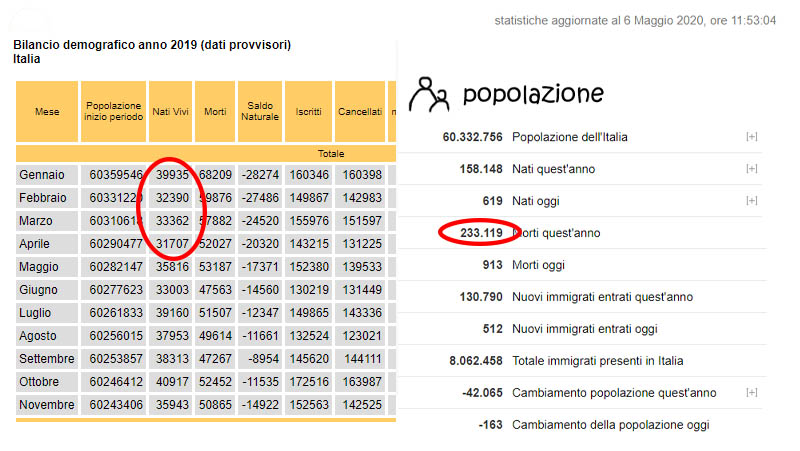The height and width of the screenshot is (451, 800).
Task: Click the Cancellati column header
Action: coord(359,111)
